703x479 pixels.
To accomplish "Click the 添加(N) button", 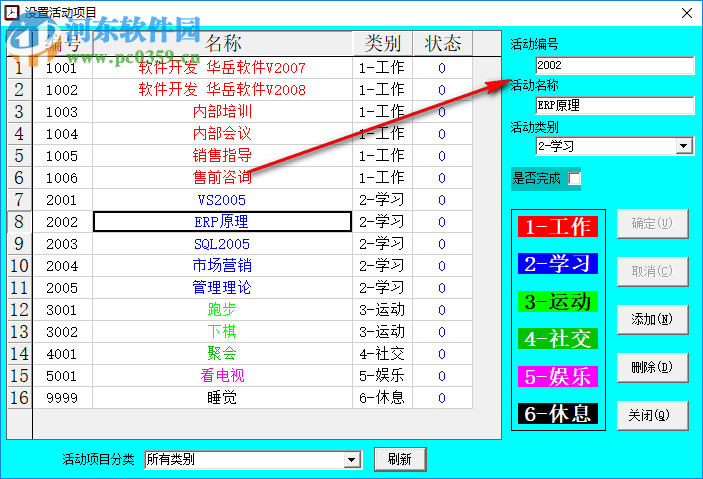I will [652, 319].
